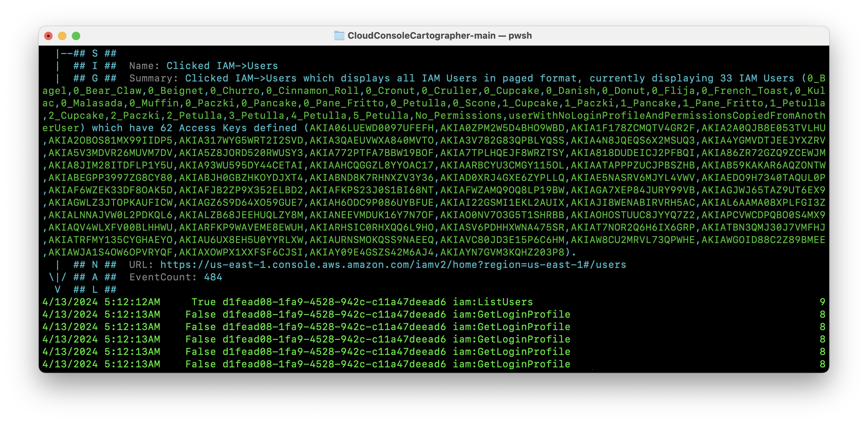Screen dimensions: 868x424
Task: Click the 'Summary:' label
Action: pyautogui.click(x=154, y=78)
